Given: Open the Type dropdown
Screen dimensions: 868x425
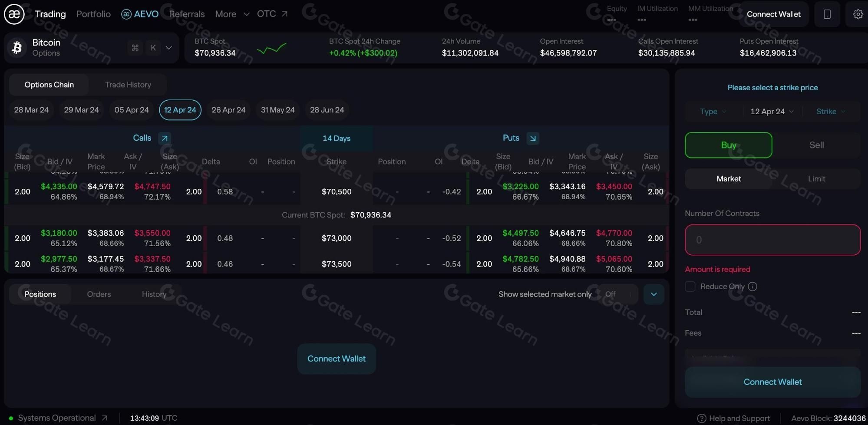Looking at the screenshot, I should [713, 112].
